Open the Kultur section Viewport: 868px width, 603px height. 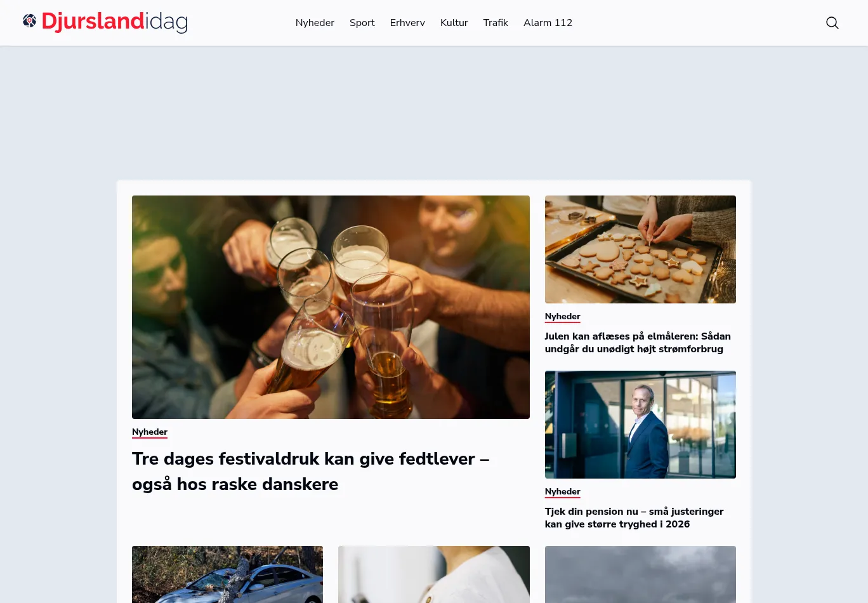[454, 23]
